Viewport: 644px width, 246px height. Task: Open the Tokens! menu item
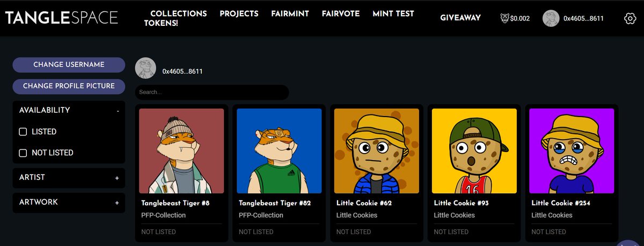click(161, 23)
